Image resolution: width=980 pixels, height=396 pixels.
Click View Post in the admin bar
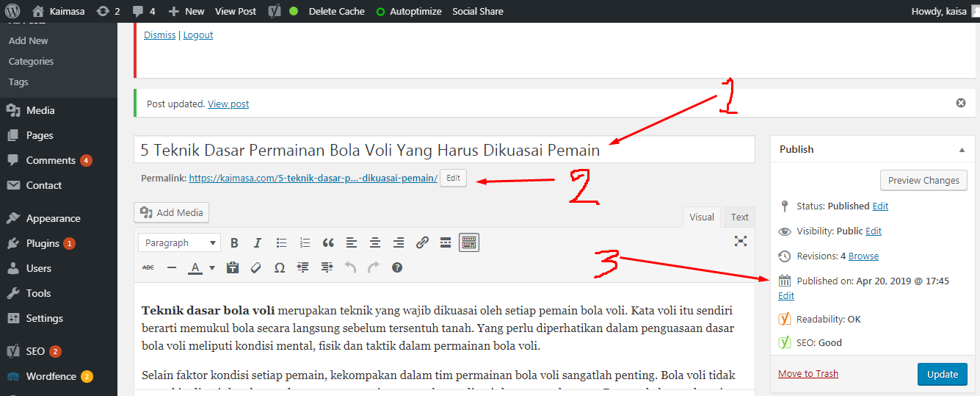point(236,11)
